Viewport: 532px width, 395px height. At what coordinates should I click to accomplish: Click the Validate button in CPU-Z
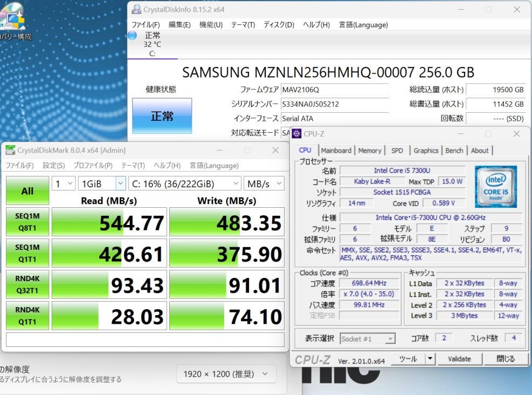[459, 359]
